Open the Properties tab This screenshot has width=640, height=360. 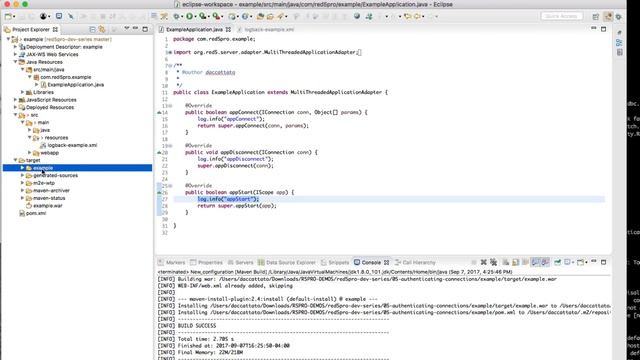(x=206, y=262)
